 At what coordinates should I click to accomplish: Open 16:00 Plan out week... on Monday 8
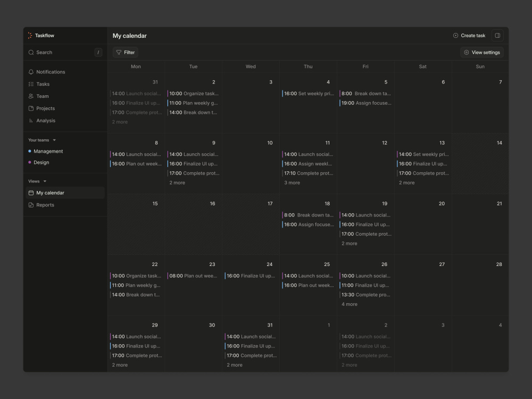136,163
